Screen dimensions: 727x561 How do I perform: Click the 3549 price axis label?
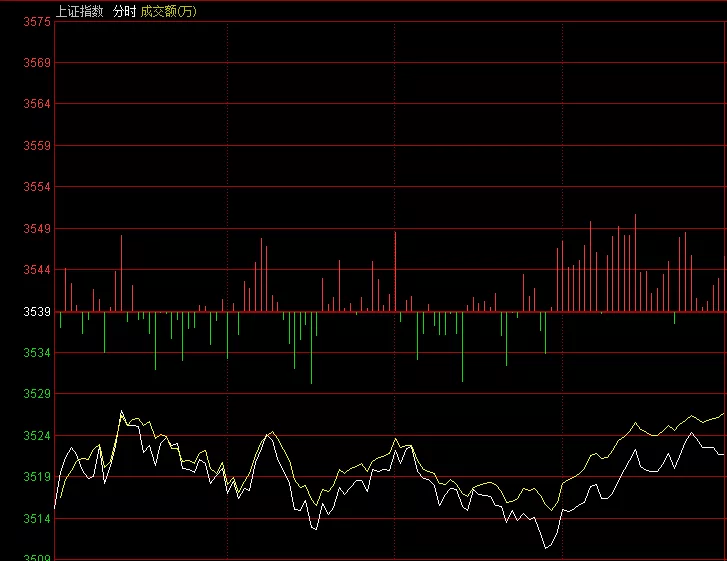37,229
